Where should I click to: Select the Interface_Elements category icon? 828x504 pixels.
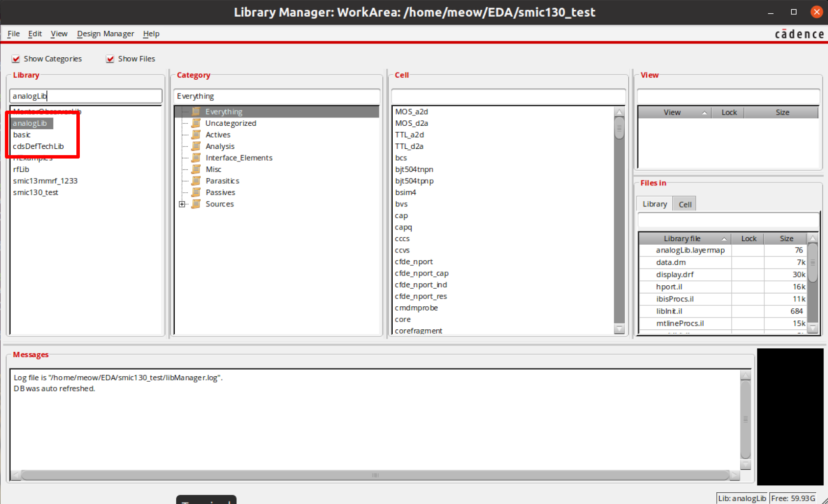195,158
